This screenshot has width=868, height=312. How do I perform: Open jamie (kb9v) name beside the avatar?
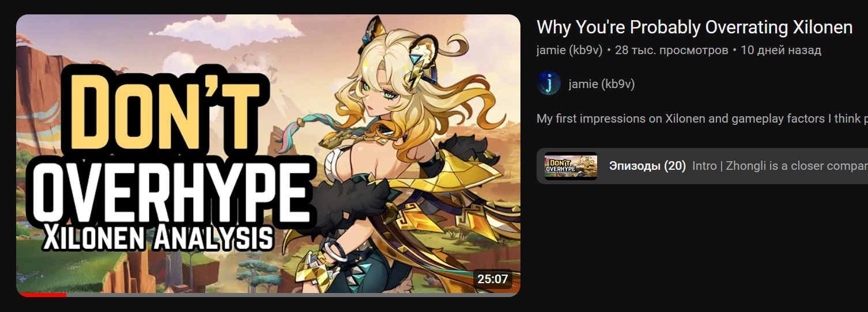tap(601, 84)
